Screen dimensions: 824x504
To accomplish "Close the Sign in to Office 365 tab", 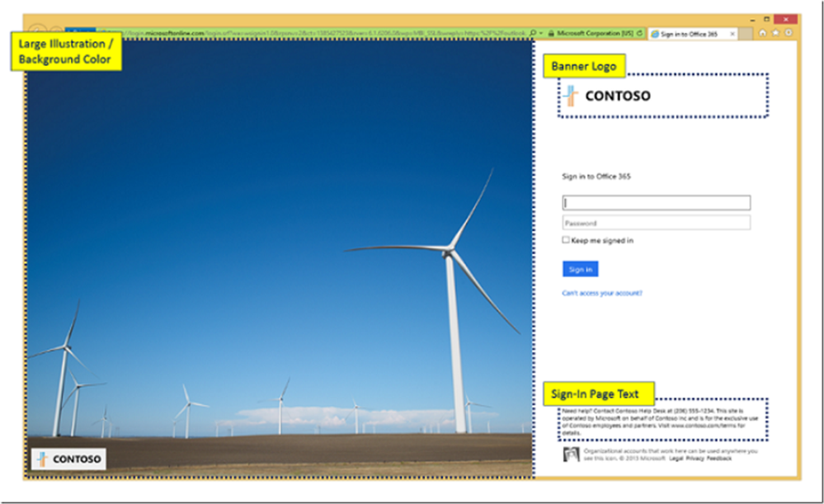I will [x=732, y=34].
